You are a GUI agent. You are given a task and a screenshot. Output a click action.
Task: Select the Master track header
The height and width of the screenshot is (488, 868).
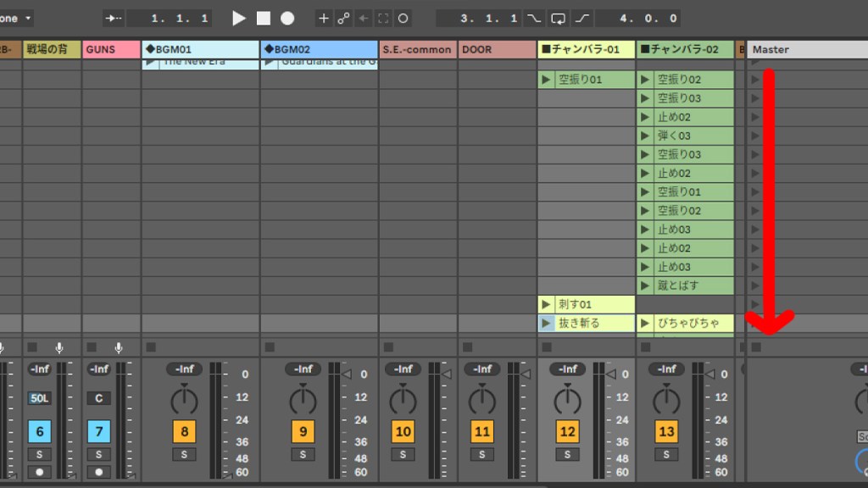point(805,49)
